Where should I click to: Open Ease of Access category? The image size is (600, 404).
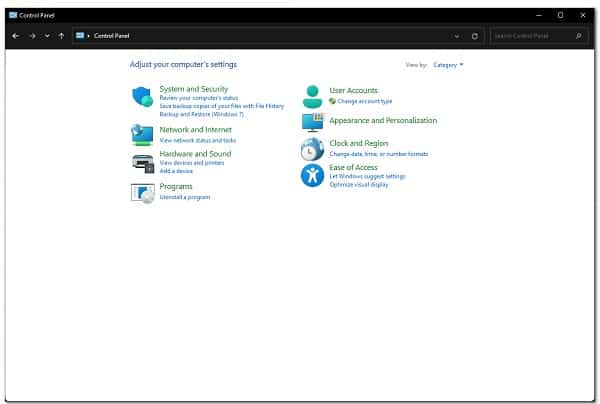point(353,167)
